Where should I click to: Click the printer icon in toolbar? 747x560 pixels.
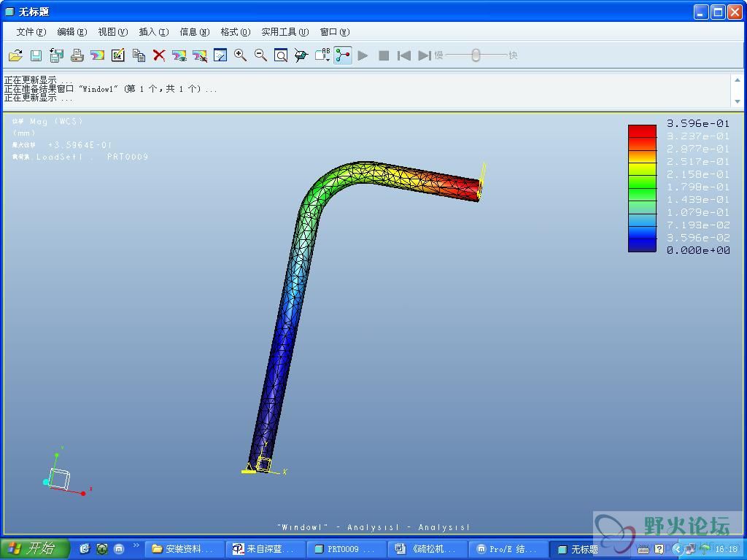click(77, 55)
